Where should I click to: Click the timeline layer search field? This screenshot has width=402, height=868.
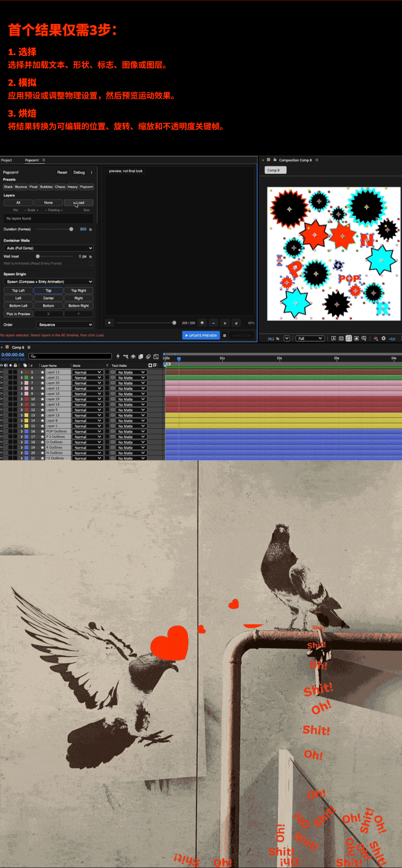click(70, 356)
